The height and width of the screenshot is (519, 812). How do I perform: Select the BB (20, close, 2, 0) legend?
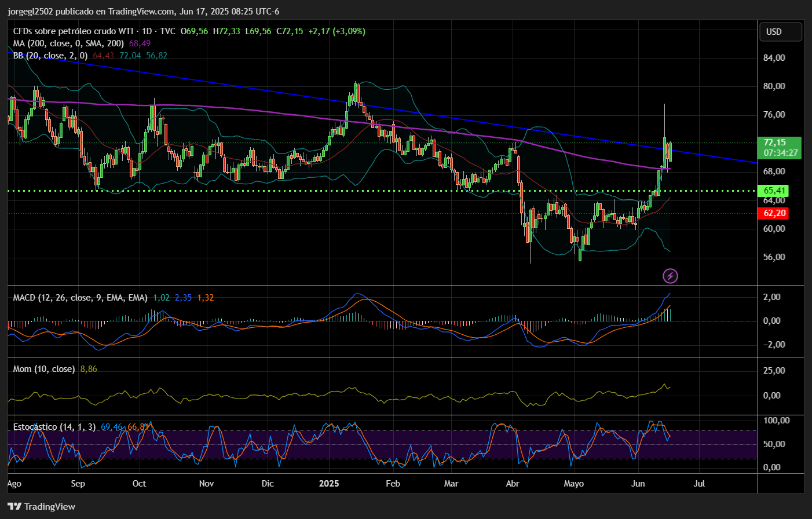[50, 56]
